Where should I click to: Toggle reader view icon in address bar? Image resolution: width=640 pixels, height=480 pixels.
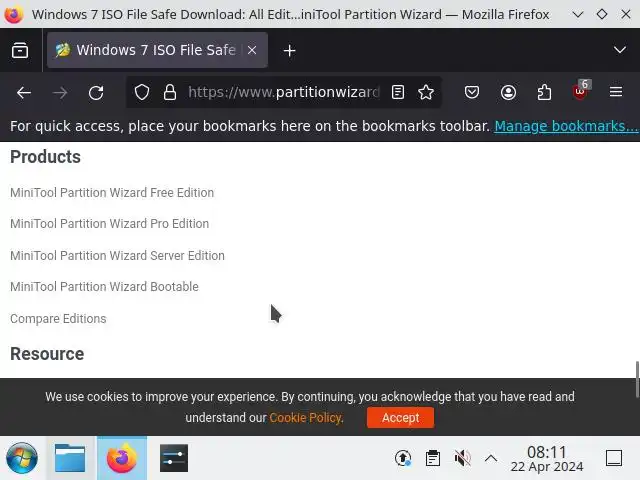(398, 92)
